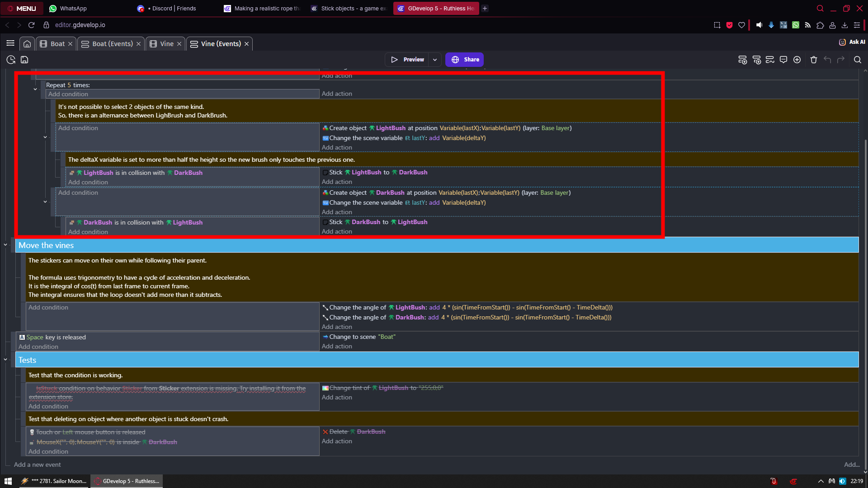The width and height of the screenshot is (868, 488).
Task: Open the main hamburger menu
Action: [10, 43]
